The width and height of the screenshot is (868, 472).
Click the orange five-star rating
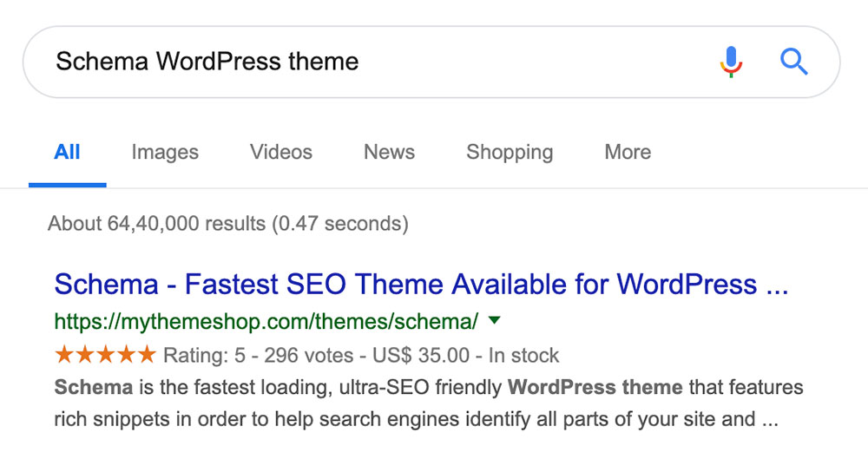click(105, 354)
